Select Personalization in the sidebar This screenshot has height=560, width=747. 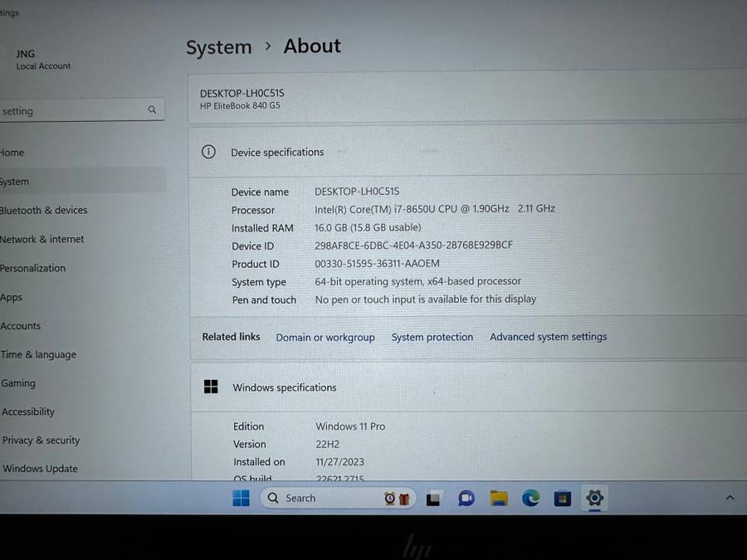(33, 268)
